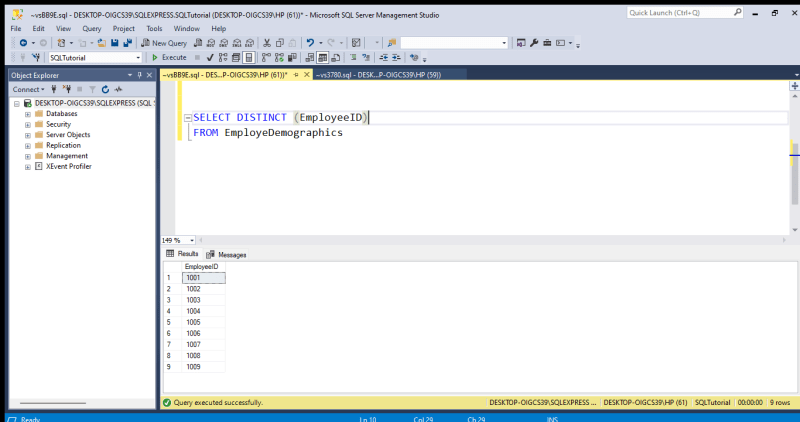Click the Navigate Backward arrow icon

23,43
